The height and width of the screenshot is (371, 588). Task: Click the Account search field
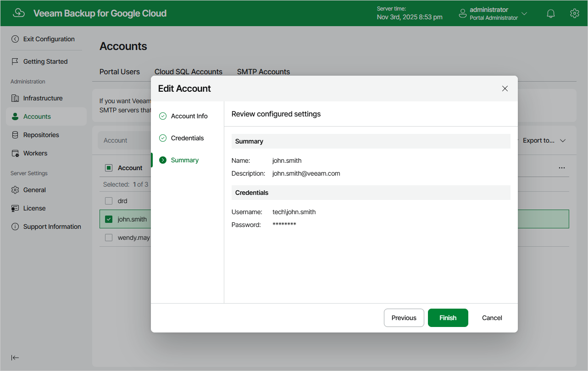point(124,140)
